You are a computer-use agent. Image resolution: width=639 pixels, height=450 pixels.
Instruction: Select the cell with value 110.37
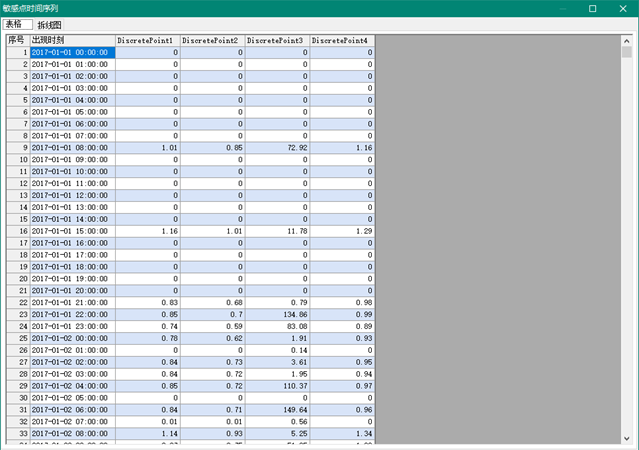coord(277,388)
